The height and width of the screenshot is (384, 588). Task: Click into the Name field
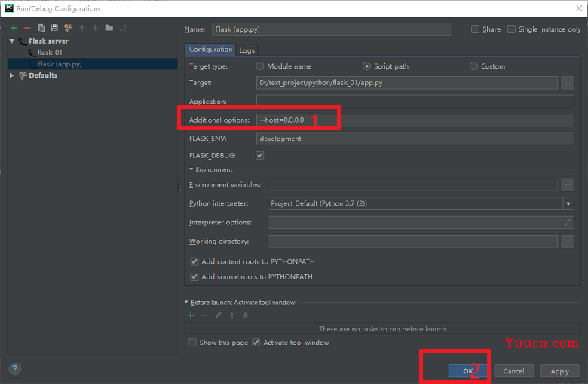pos(332,29)
